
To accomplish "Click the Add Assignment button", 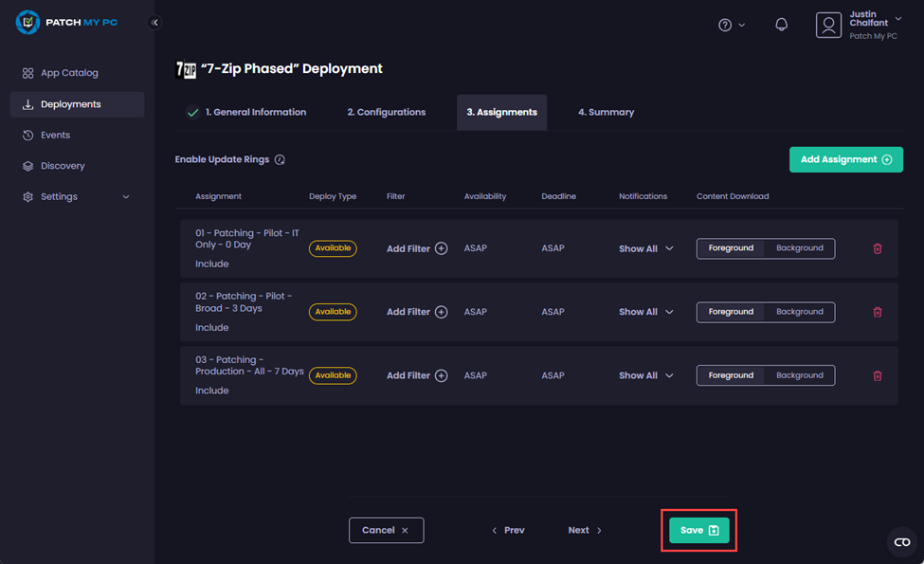I will 845,159.
